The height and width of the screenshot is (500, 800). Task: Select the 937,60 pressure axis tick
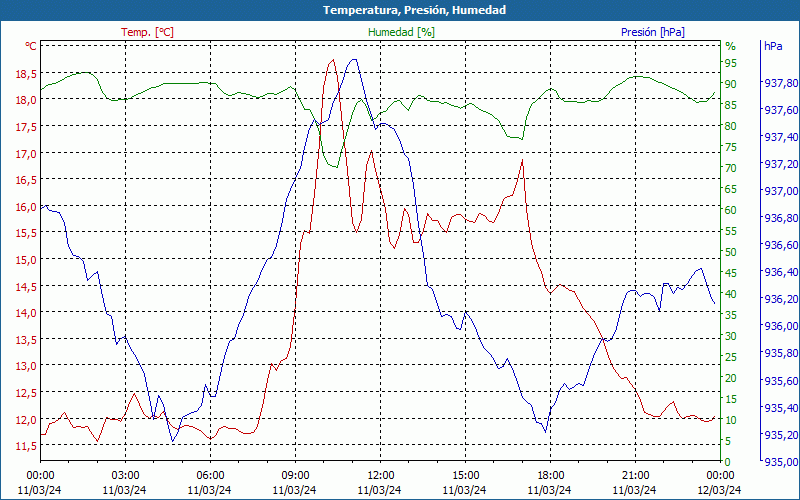(x=781, y=110)
